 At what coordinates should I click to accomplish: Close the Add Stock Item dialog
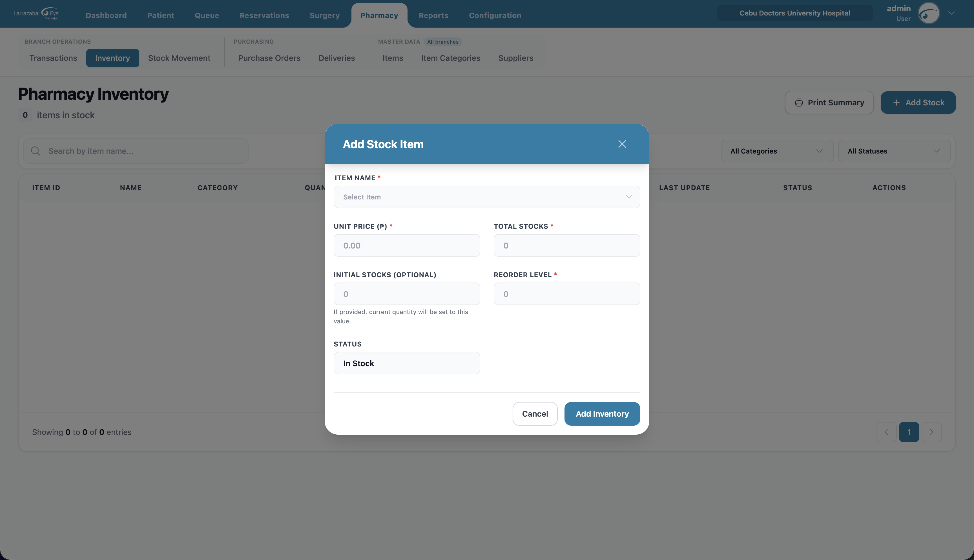[x=622, y=144]
